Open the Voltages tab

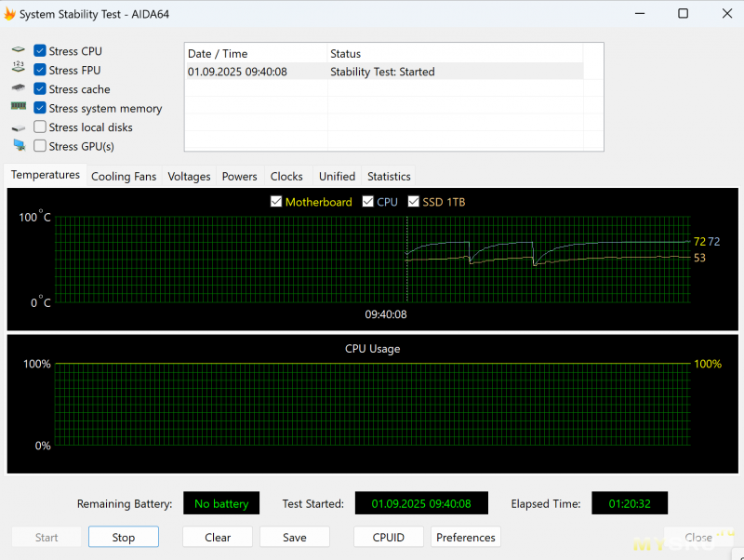[189, 177]
